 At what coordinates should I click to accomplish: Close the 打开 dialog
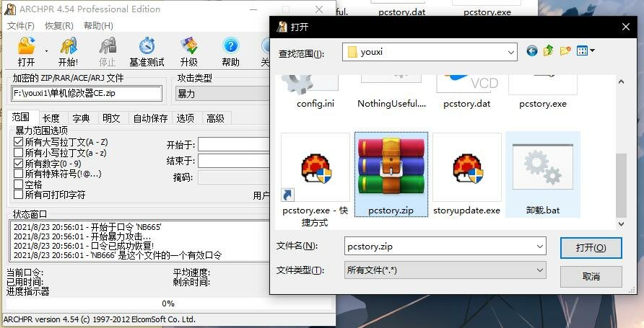[x=626, y=27]
